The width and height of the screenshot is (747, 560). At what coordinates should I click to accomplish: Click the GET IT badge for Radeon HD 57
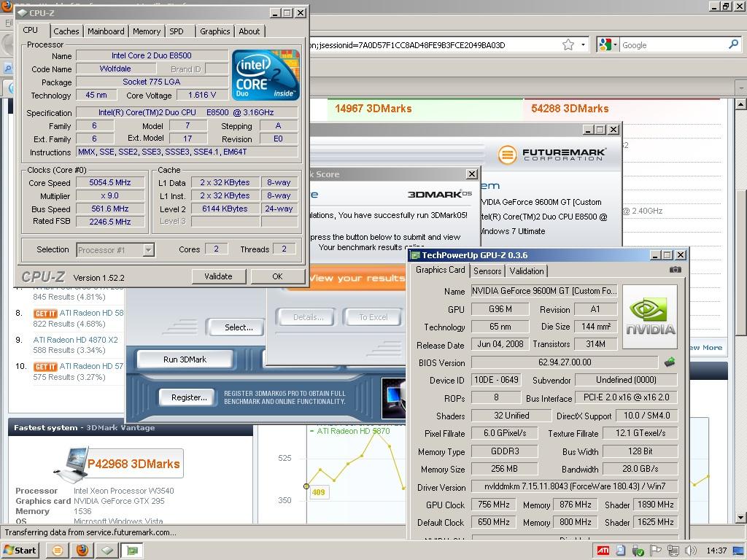click(45, 367)
